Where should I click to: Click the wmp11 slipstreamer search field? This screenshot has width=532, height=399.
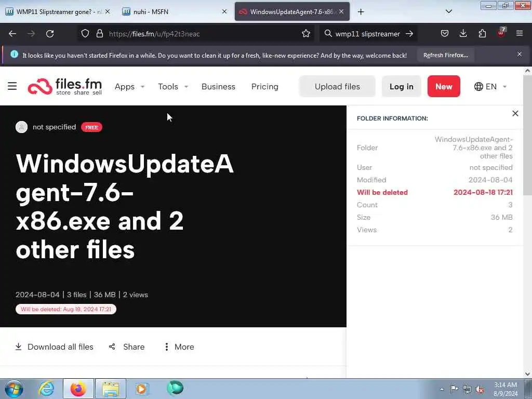click(367, 34)
